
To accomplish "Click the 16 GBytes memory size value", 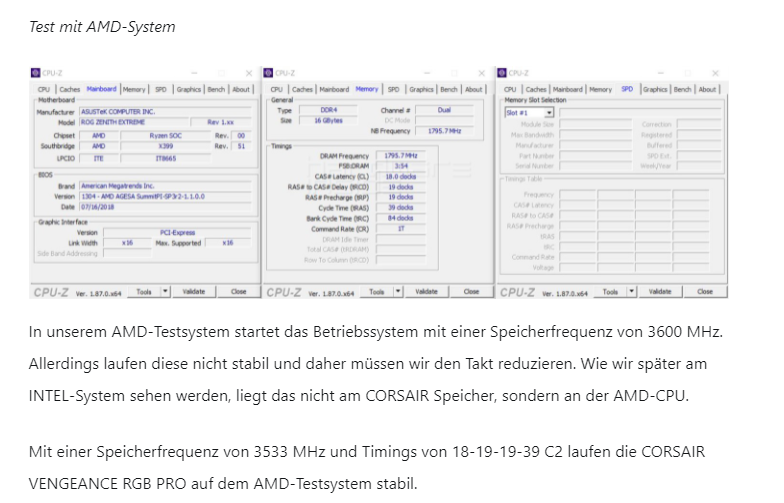I will pyautogui.click(x=328, y=120).
